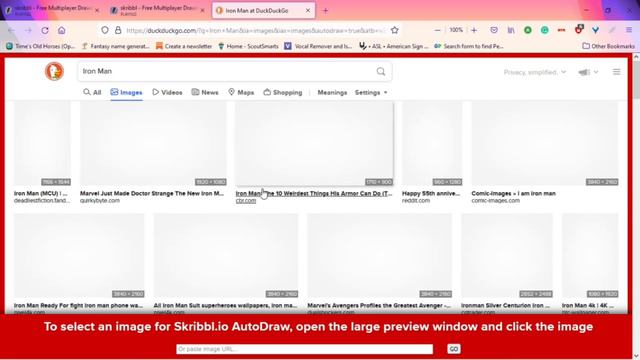Open the library icon in toolbar
Screen dimensions: 640x360
pyautogui.click(x=511, y=30)
